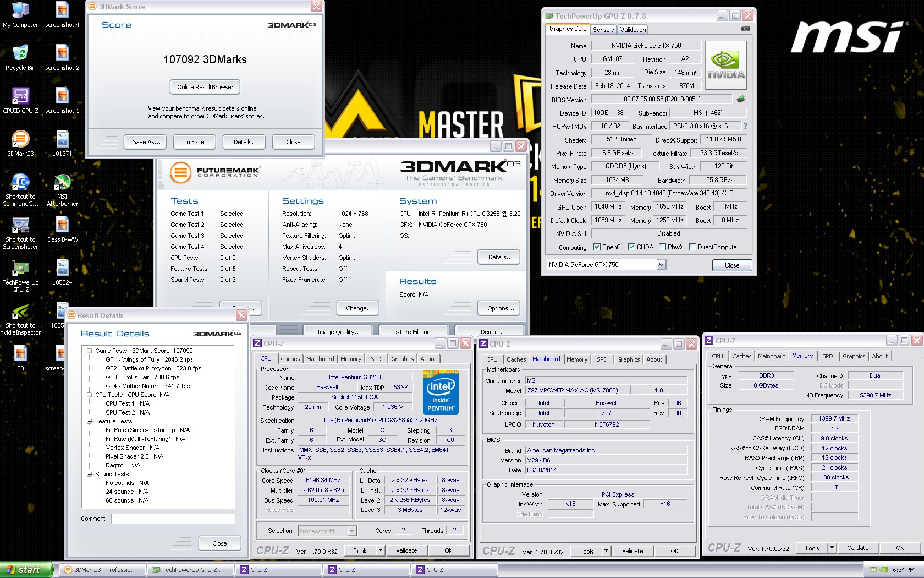
Task: Open 101371 result file icon
Action: (x=62, y=144)
